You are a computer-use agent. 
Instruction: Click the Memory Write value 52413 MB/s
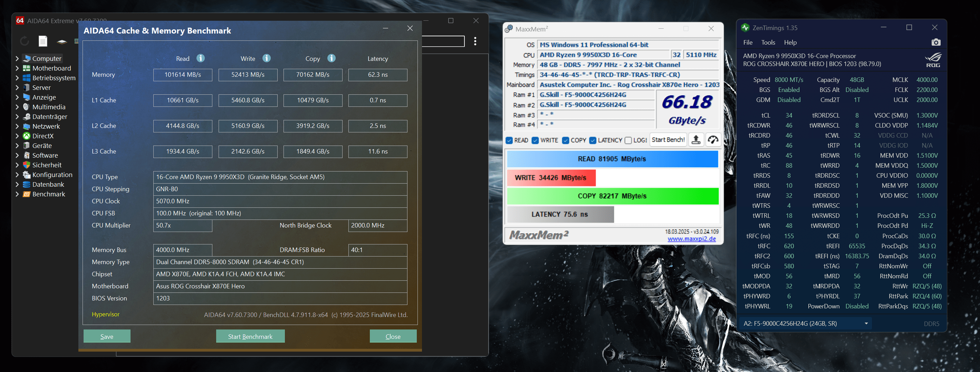(248, 75)
